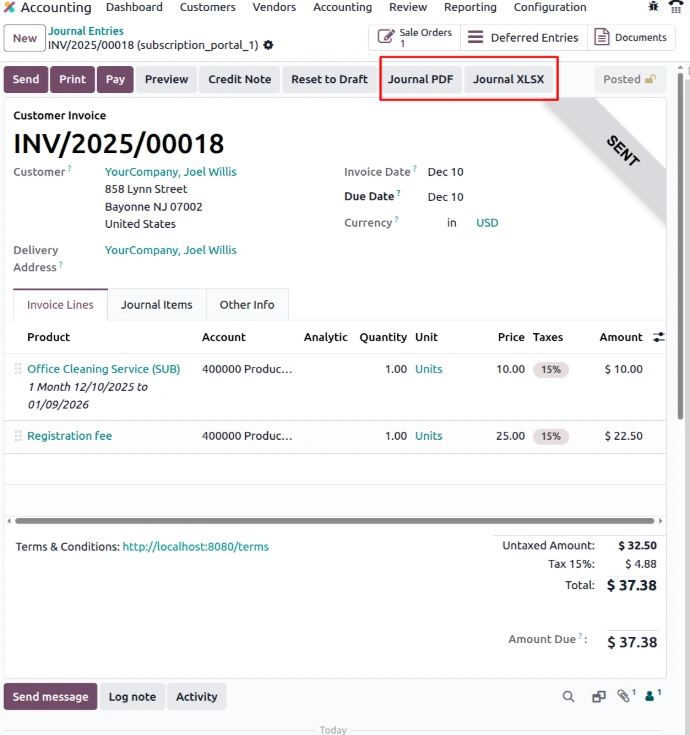Open terms and conditions link
Screen dimensions: 690x735
click(x=195, y=547)
